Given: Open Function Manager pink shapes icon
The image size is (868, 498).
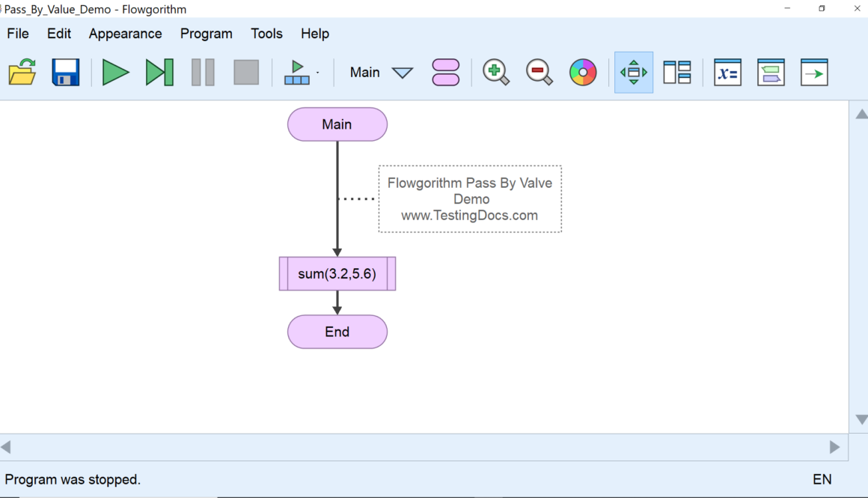Looking at the screenshot, I should point(446,72).
